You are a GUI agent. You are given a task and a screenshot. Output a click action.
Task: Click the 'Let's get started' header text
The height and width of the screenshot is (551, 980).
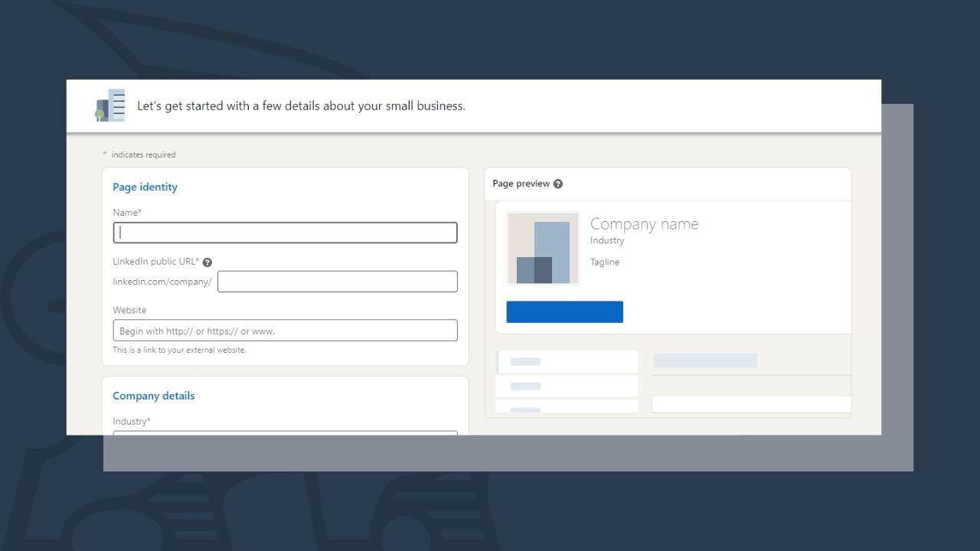click(301, 106)
